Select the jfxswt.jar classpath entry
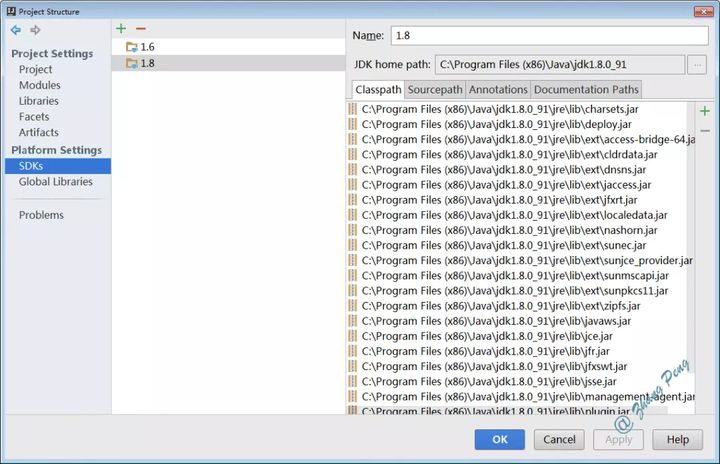 point(495,367)
